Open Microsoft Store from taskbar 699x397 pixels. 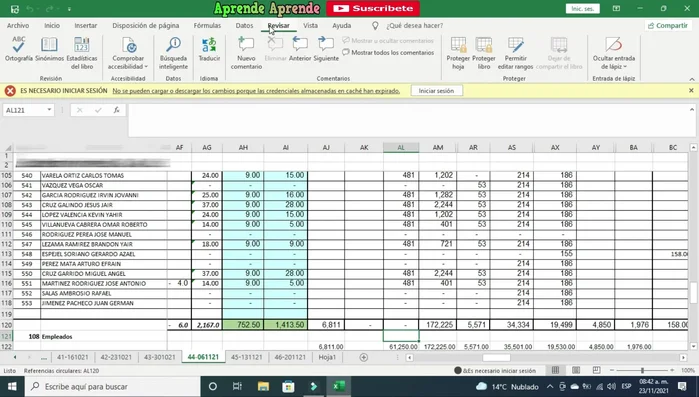click(x=288, y=386)
